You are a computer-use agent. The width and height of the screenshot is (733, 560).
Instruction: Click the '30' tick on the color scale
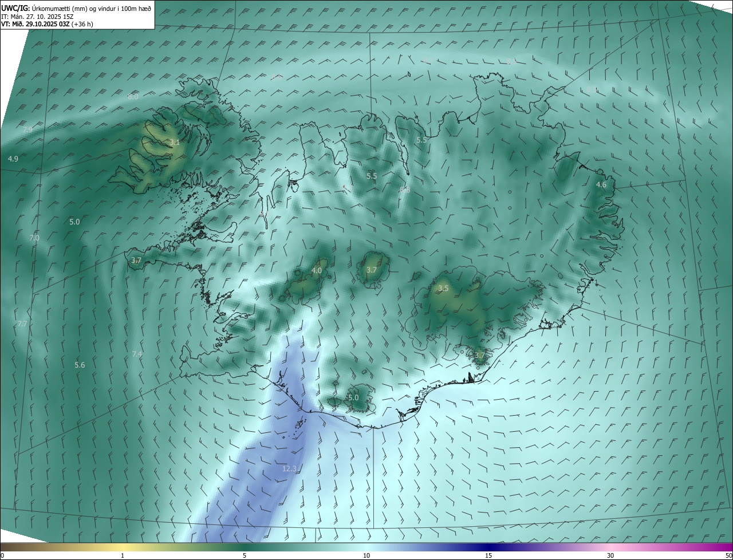(x=610, y=555)
